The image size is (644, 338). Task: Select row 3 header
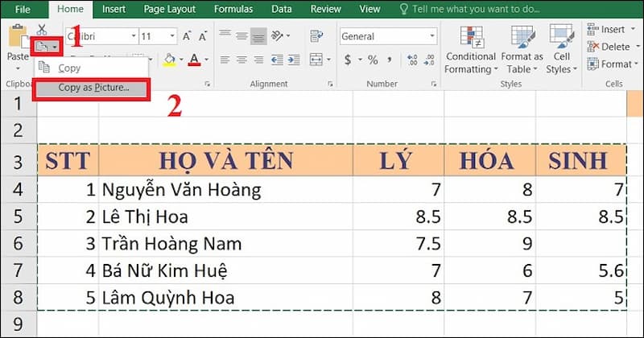click(18, 161)
